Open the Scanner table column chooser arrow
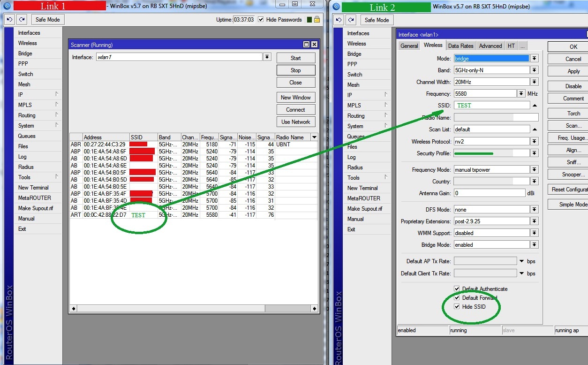Image resolution: width=588 pixels, height=365 pixels. coord(314,137)
